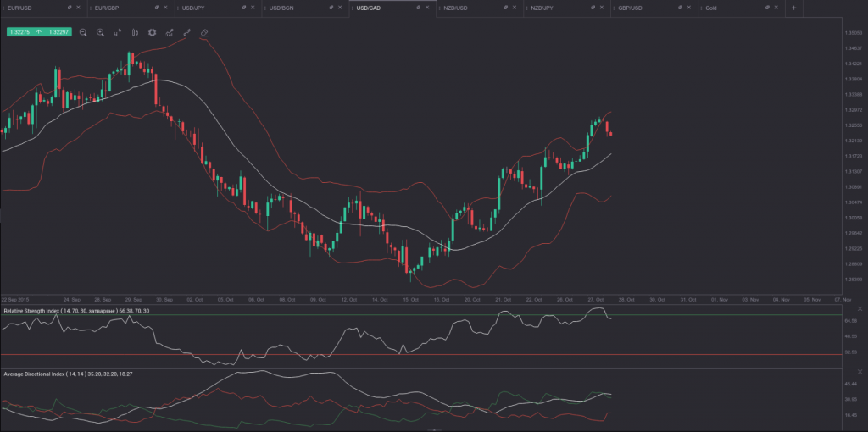Click the 1.32297 ask price
Viewport: 868px width, 432px height.
pyautogui.click(x=58, y=32)
